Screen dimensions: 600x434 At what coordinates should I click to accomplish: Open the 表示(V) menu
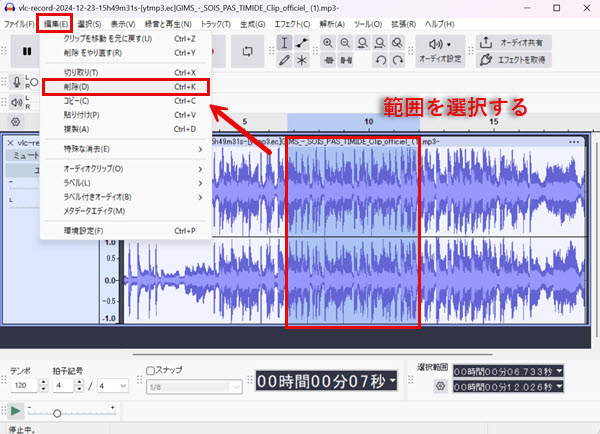[123, 24]
